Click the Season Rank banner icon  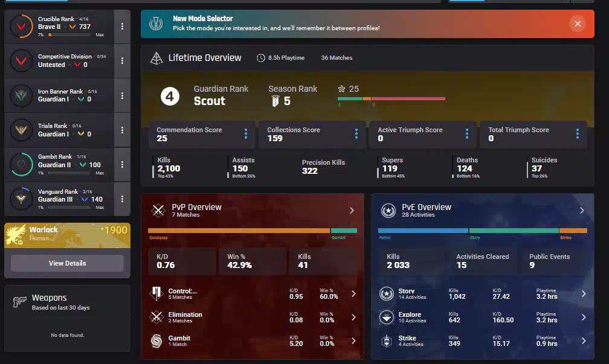coord(275,101)
